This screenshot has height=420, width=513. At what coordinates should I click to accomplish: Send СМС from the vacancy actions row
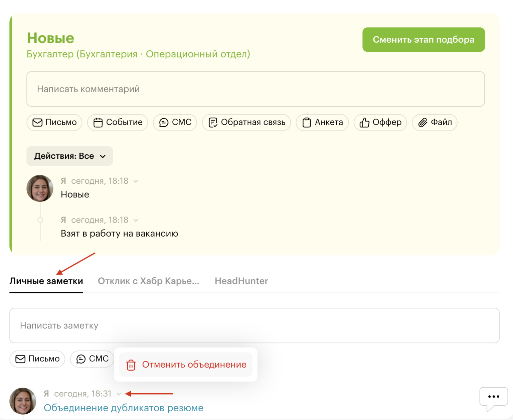(x=175, y=122)
